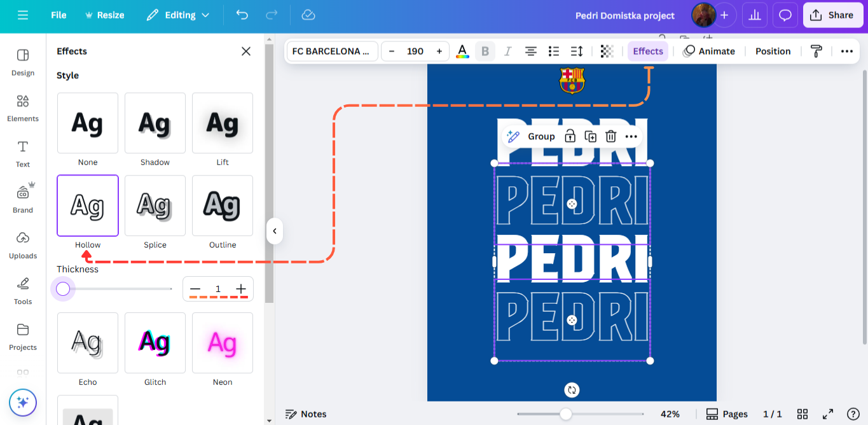
Task: Click the redo arrow
Action: coord(272,15)
